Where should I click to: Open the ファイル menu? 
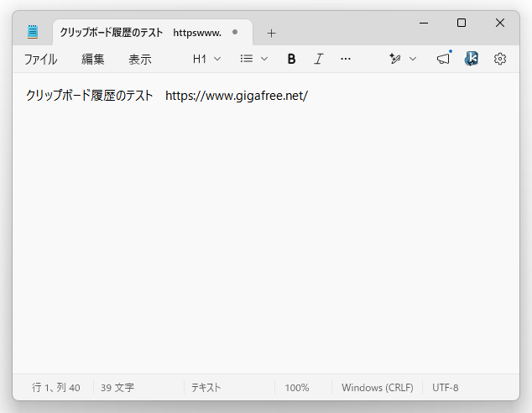(x=40, y=59)
